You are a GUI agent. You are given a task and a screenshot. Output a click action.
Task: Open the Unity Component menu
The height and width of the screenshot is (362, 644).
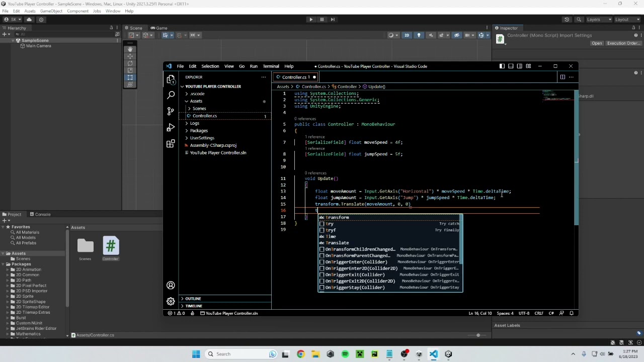click(77, 11)
